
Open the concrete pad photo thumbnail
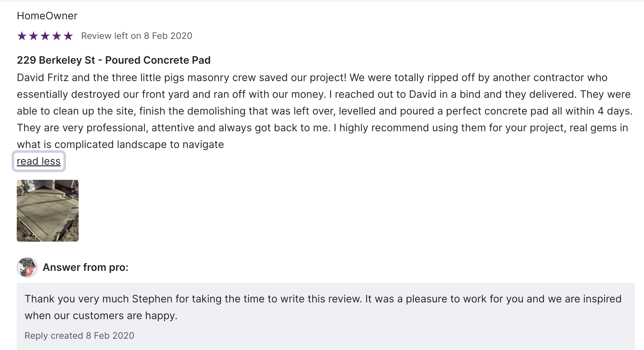pos(48,211)
